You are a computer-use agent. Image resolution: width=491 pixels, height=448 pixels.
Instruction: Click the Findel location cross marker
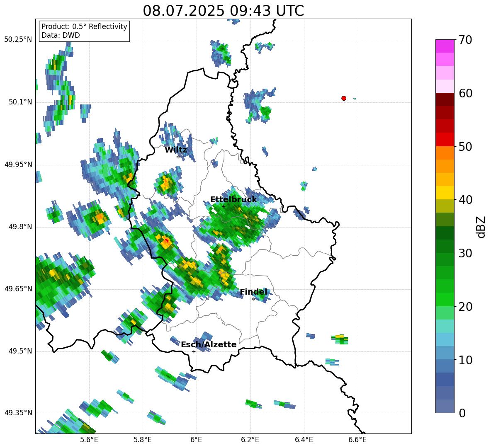(x=253, y=299)
